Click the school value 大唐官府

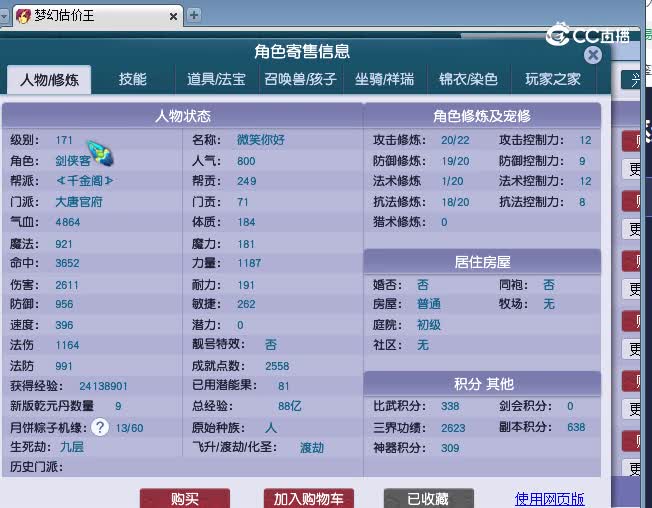(x=79, y=202)
